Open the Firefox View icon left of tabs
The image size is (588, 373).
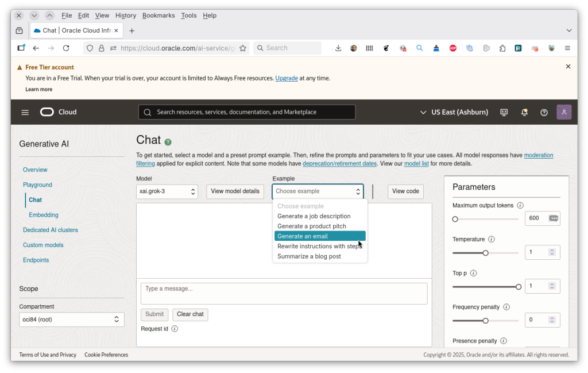(20, 31)
